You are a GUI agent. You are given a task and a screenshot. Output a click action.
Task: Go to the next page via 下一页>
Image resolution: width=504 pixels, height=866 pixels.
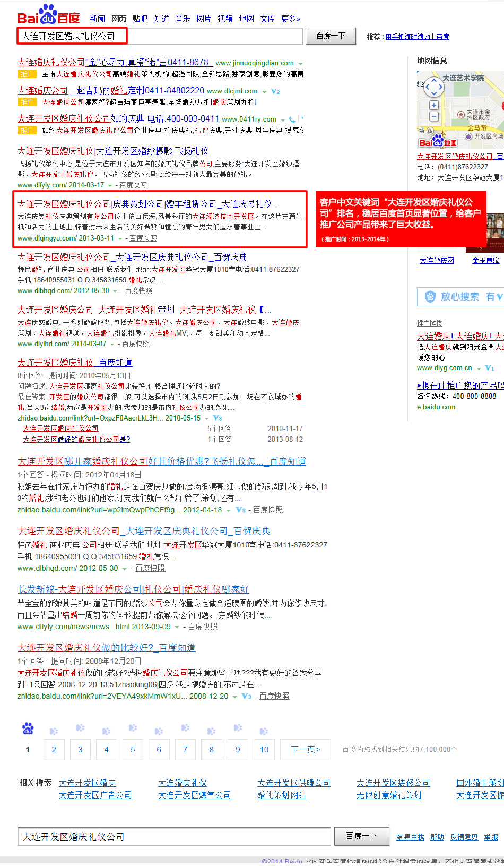click(x=306, y=750)
